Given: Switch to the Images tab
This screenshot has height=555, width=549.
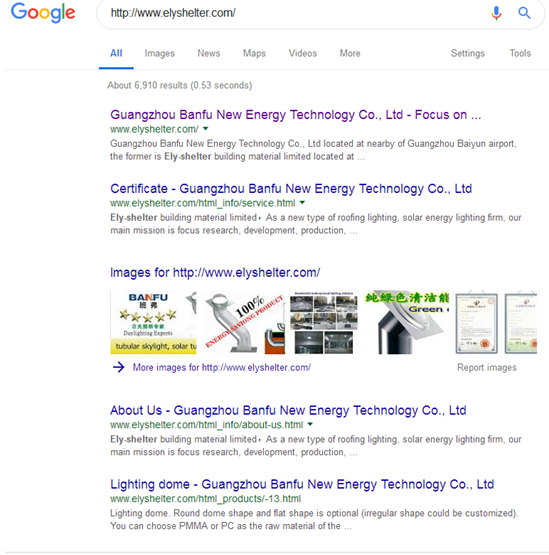Looking at the screenshot, I should [x=159, y=53].
